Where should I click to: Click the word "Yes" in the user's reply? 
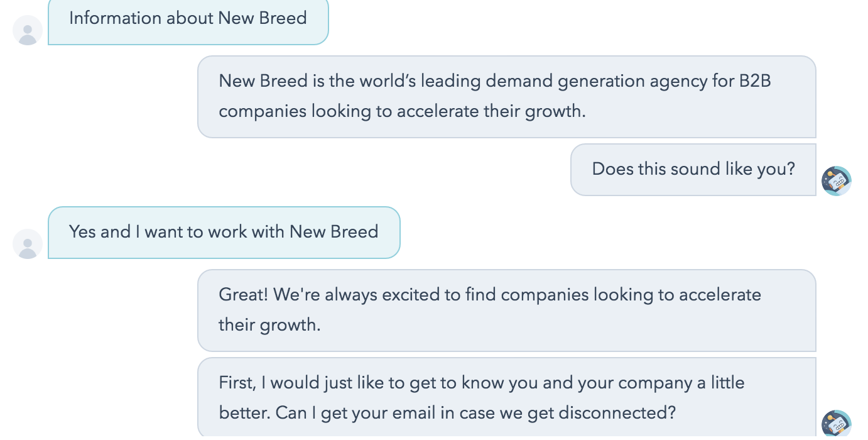tap(82, 232)
